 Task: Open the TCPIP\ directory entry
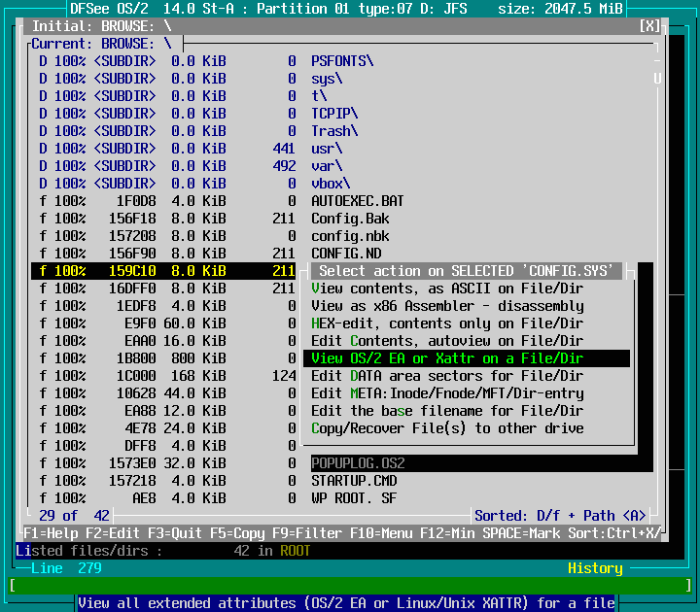[x=333, y=114]
